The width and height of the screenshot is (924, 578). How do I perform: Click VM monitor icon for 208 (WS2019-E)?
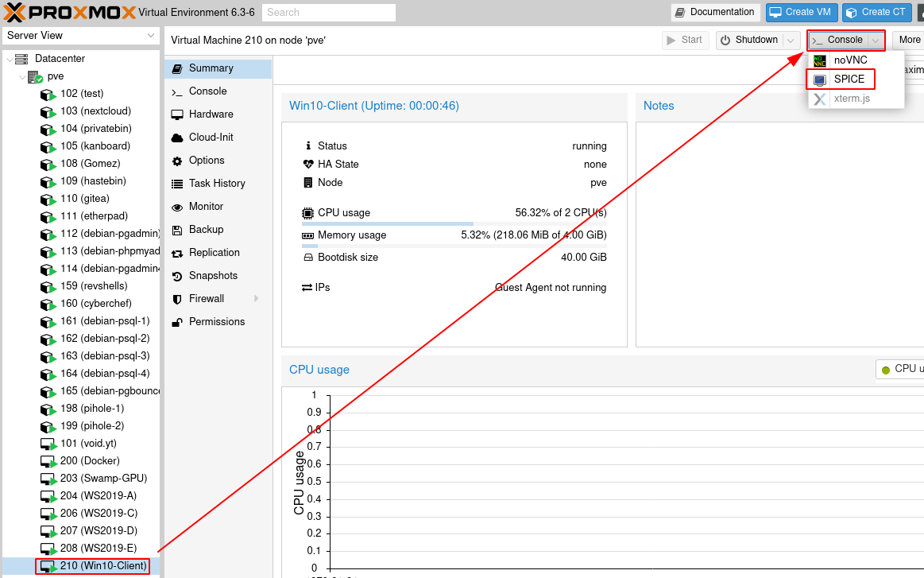pos(48,549)
